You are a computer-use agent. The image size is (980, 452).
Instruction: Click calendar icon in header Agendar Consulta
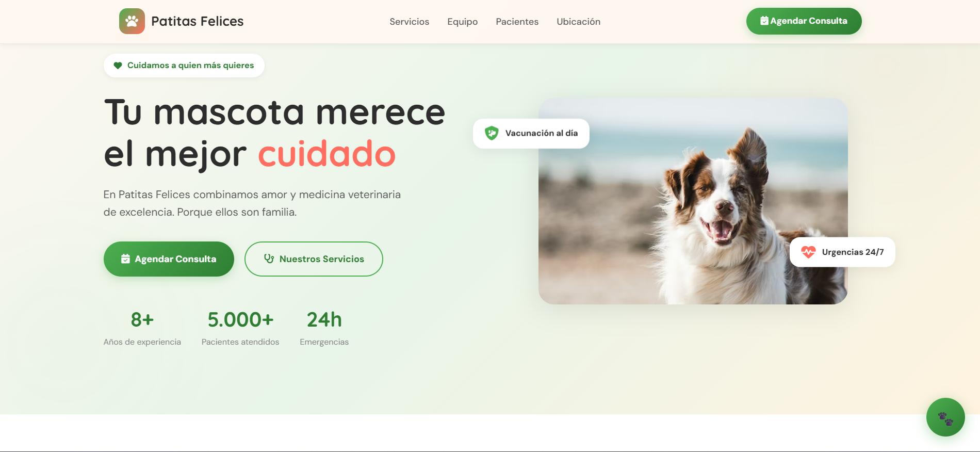[x=764, y=21]
